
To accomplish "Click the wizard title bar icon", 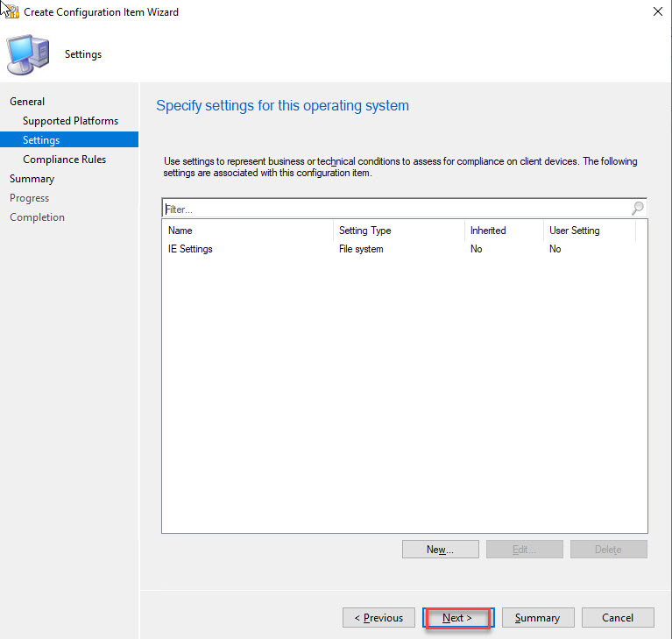I will pos(11,12).
